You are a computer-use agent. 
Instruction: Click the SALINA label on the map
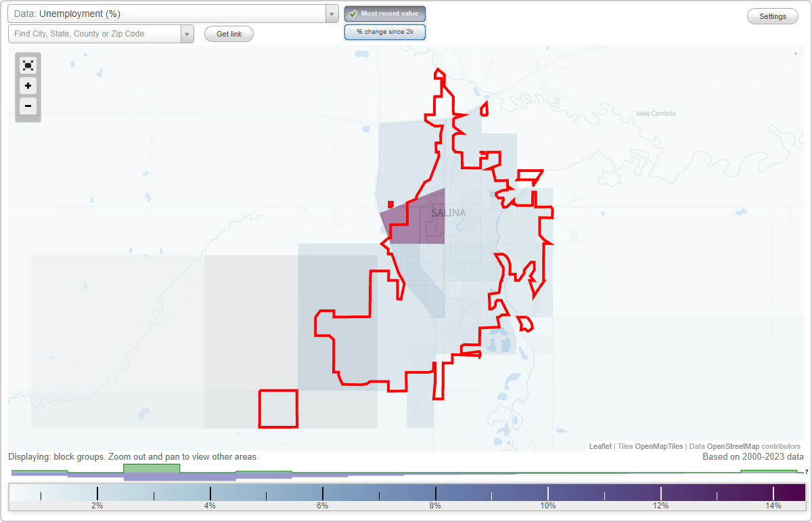tap(449, 212)
